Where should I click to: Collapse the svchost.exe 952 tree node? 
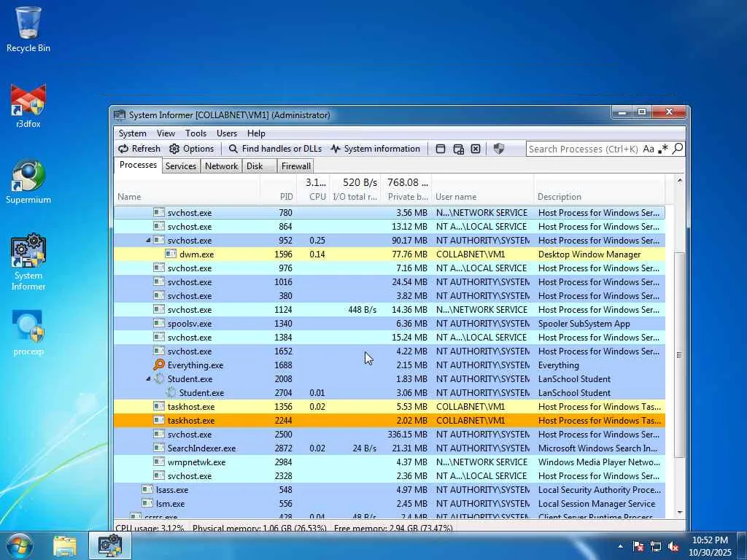pyautogui.click(x=148, y=241)
